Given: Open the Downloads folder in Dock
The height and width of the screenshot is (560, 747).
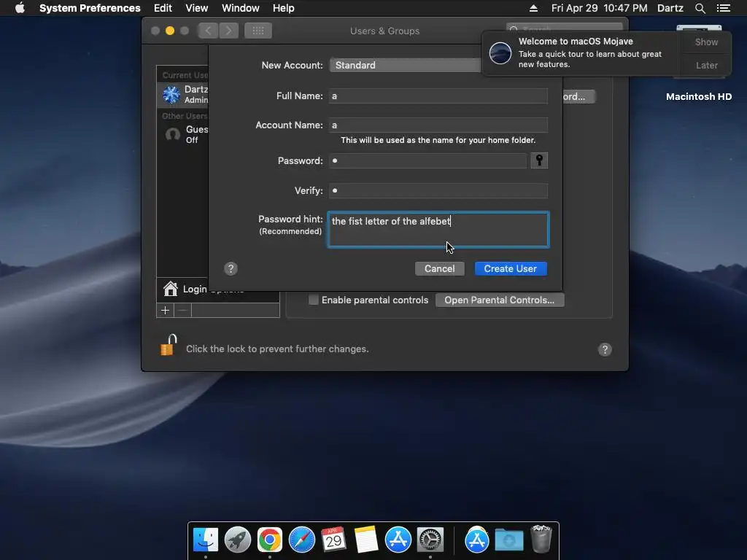Looking at the screenshot, I should [x=508, y=540].
